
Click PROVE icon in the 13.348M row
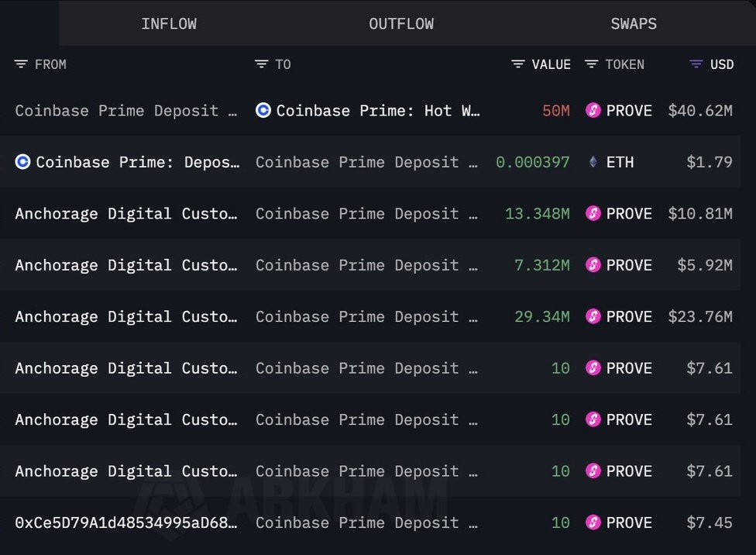click(593, 213)
